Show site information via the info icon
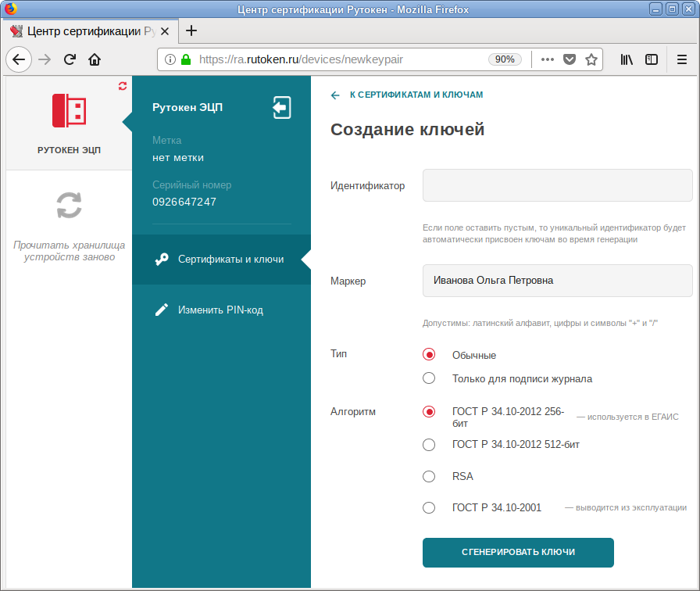 tap(170, 59)
